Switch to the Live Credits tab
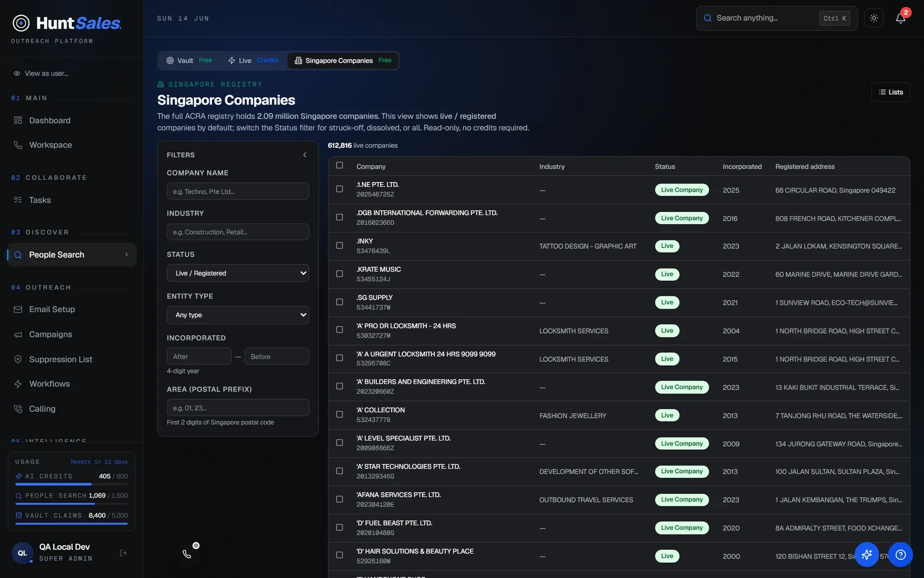Viewport: 924px width, 578px height. point(253,61)
